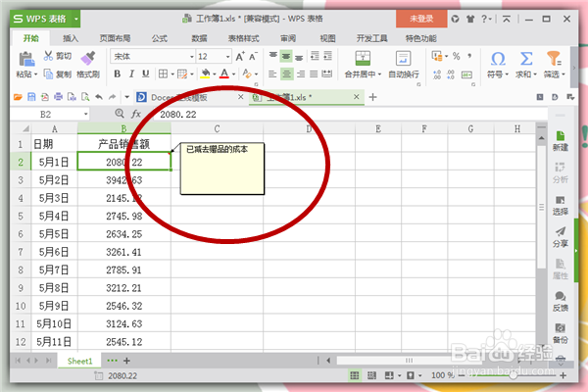Click the formula bar magnifier icon
Viewport: 588px width, 392px height.
tap(120, 114)
